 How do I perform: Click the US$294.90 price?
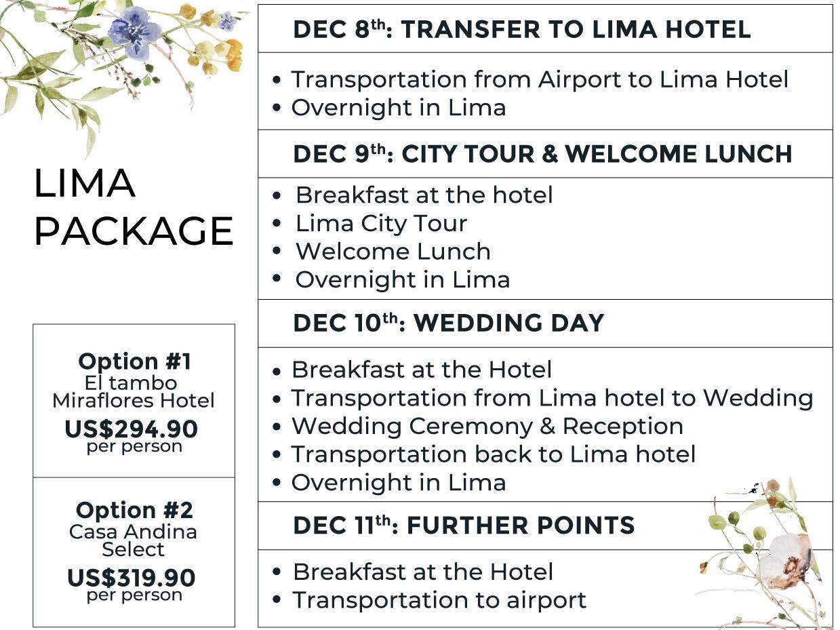[x=132, y=429]
